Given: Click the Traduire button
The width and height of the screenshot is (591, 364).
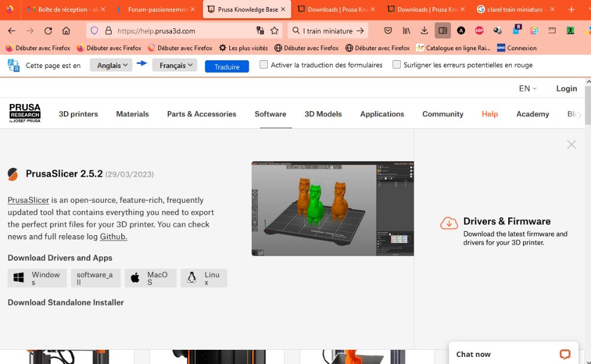Looking at the screenshot, I should click(x=227, y=66).
